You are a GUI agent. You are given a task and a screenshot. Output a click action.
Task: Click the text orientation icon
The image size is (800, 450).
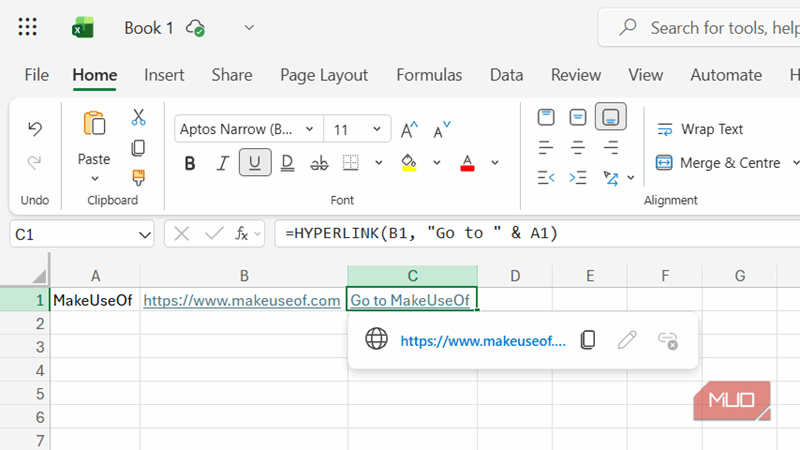[x=611, y=178]
